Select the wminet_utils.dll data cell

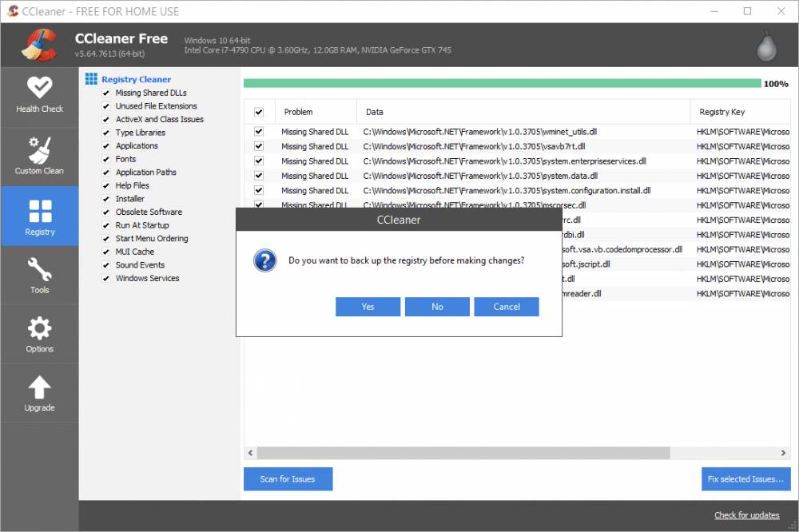tap(480, 132)
